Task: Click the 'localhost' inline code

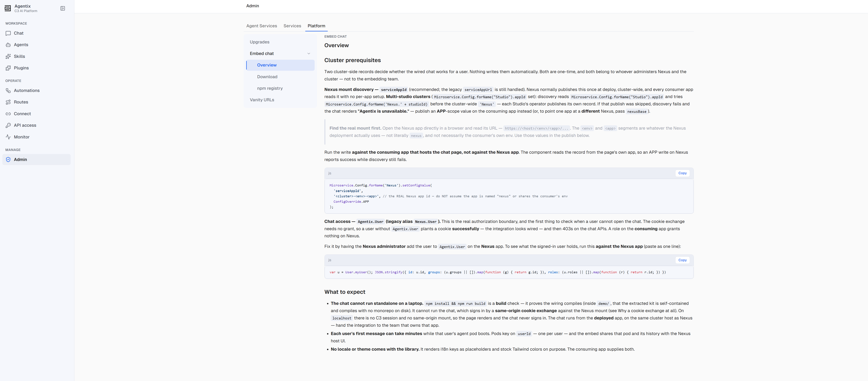Action: (x=342, y=318)
